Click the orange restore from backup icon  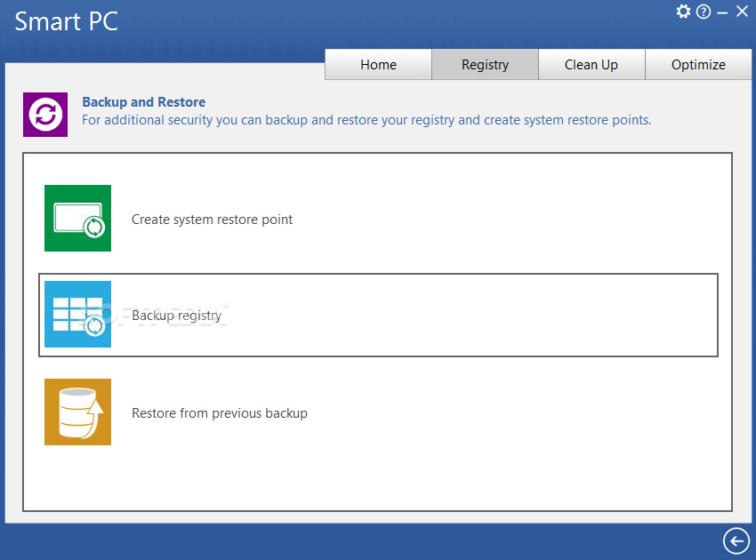77,412
